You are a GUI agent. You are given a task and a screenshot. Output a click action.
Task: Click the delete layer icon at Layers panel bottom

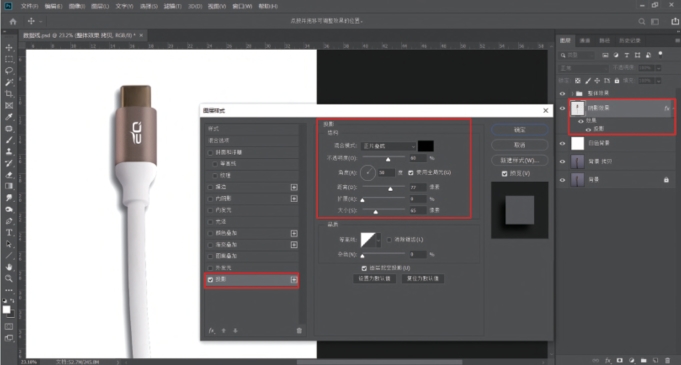tap(667, 360)
